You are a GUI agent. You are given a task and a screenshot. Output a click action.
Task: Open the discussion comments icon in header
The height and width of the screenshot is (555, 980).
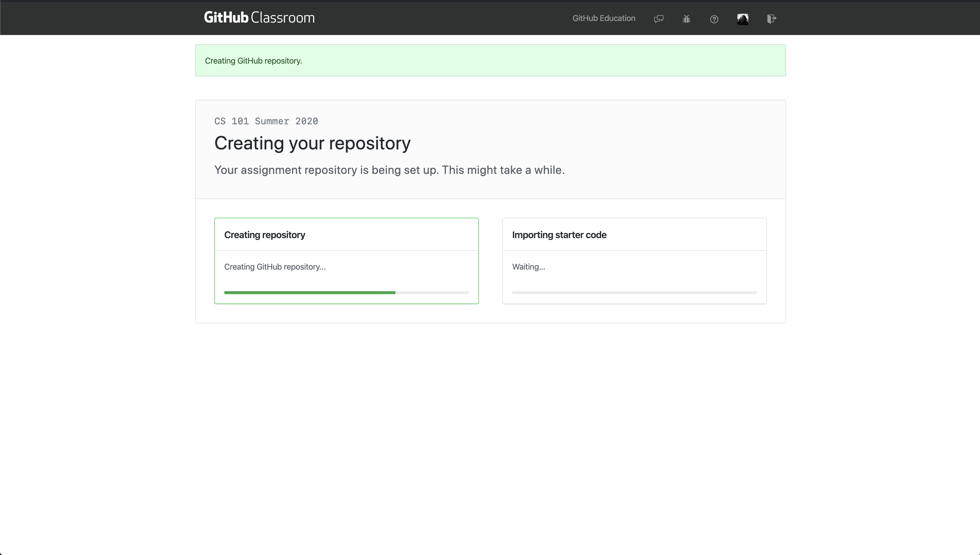coord(658,19)
